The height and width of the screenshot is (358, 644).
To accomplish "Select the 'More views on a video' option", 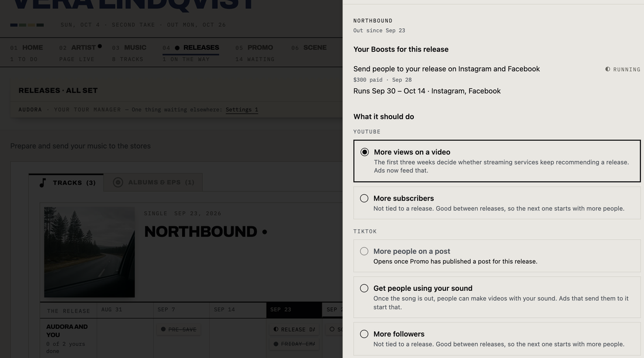I will (496, 161).
